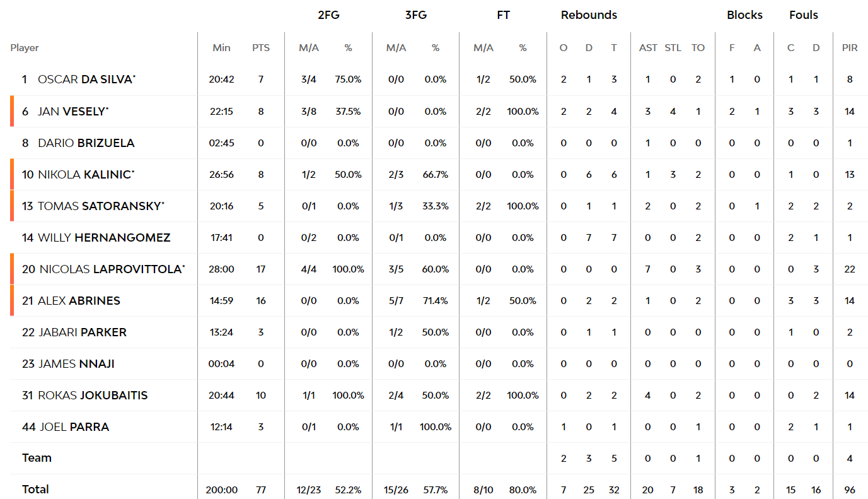
Task: Click the STL column header
Action: (673, 47)
